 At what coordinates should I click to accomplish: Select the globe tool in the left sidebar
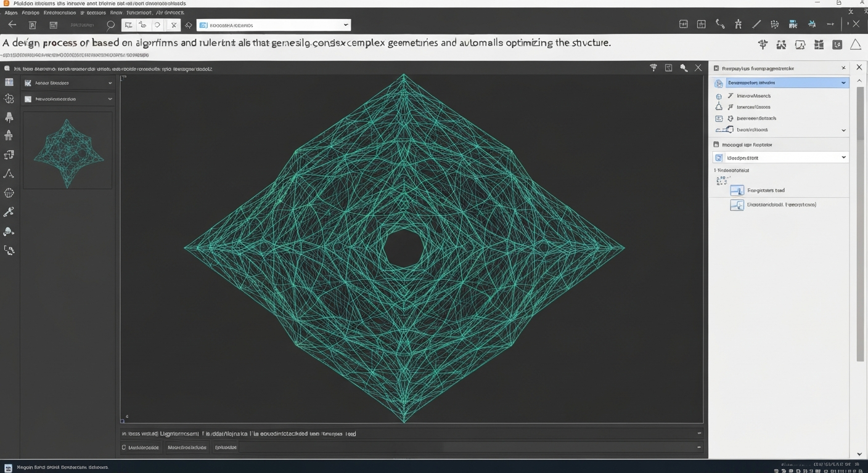coord(9,193)
